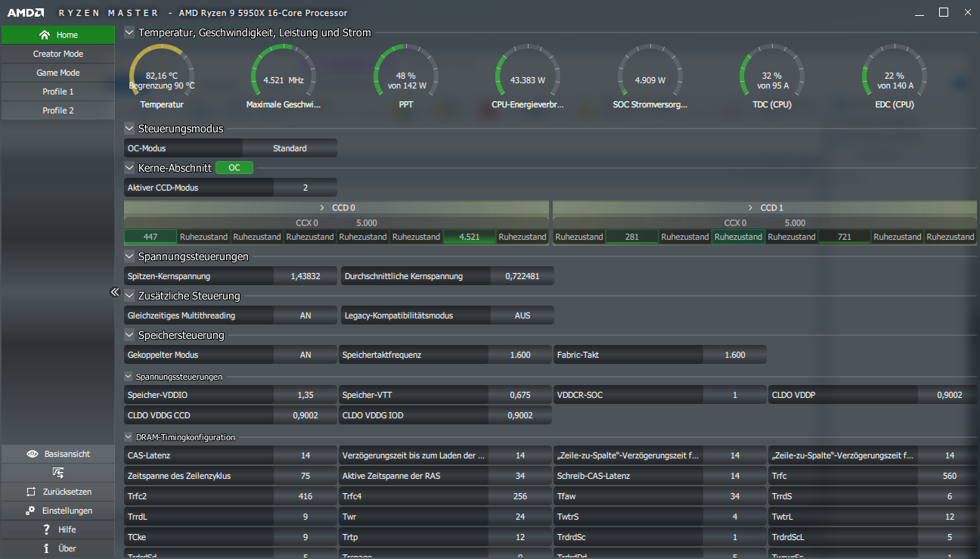Click the TDC (CPU) gauge

pos(772,77)
